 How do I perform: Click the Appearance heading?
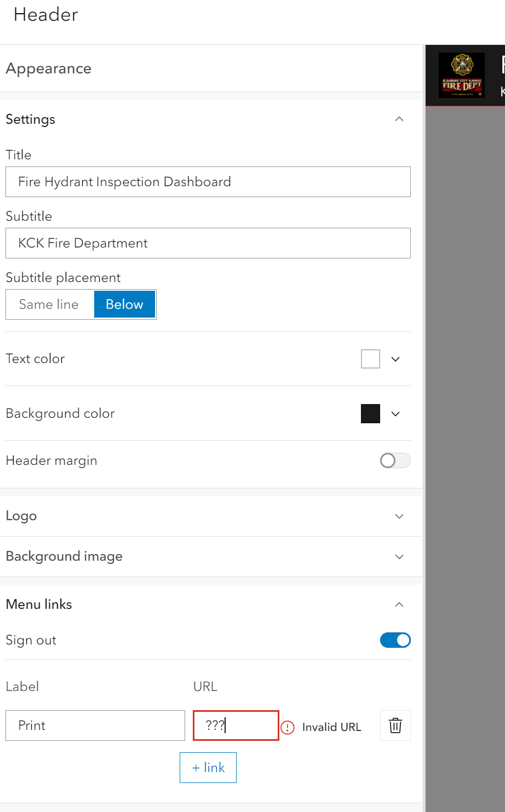tap(48, 68)
